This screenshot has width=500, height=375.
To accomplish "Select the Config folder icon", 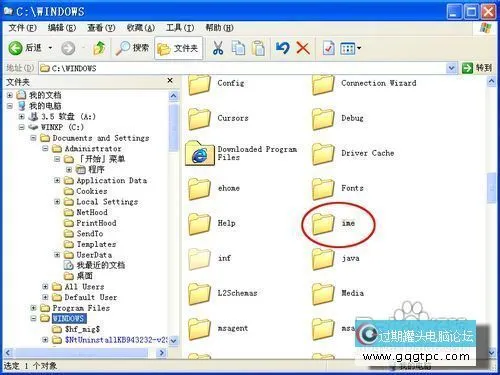I will pyautogui.click(x=199, y=85).
